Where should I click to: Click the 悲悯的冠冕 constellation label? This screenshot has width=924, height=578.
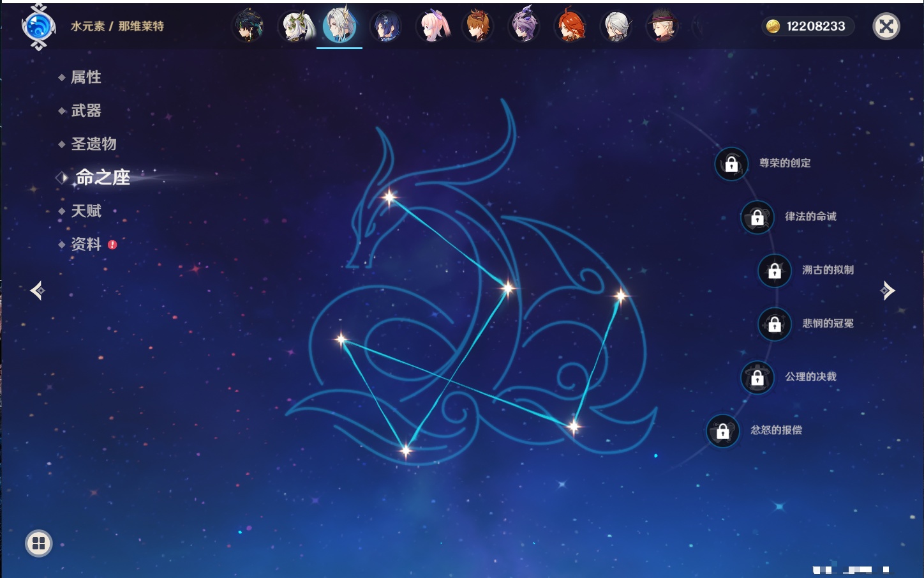pyautogui.click(x=828, y=323)
